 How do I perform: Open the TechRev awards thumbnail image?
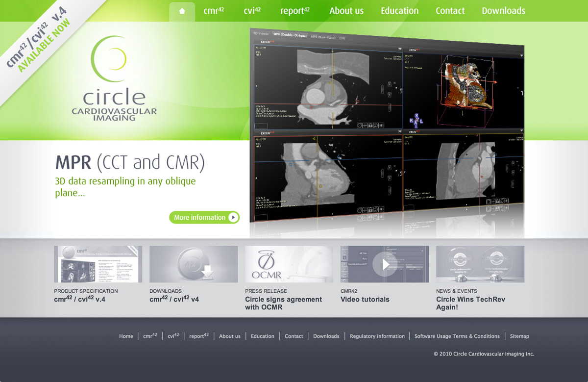click(480, 264)
